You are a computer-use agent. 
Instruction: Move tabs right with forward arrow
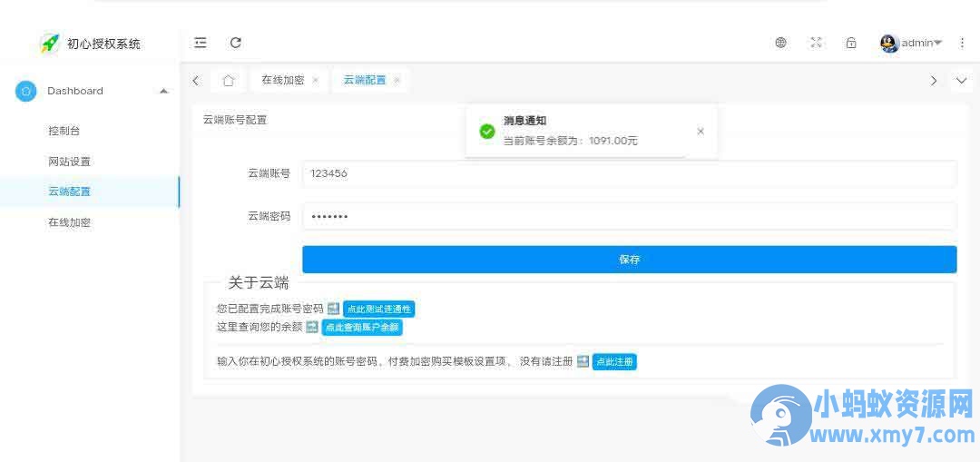click(x=933, y=80)
